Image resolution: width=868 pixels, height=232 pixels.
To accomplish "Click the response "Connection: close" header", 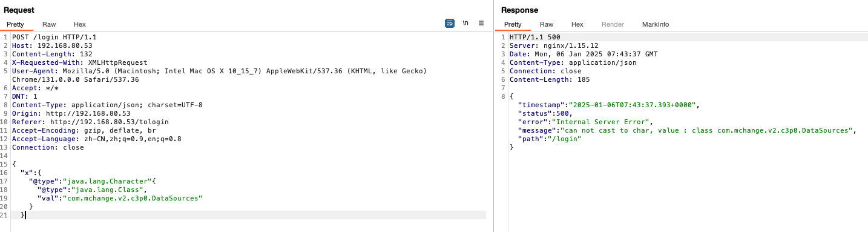I will 545,71.
